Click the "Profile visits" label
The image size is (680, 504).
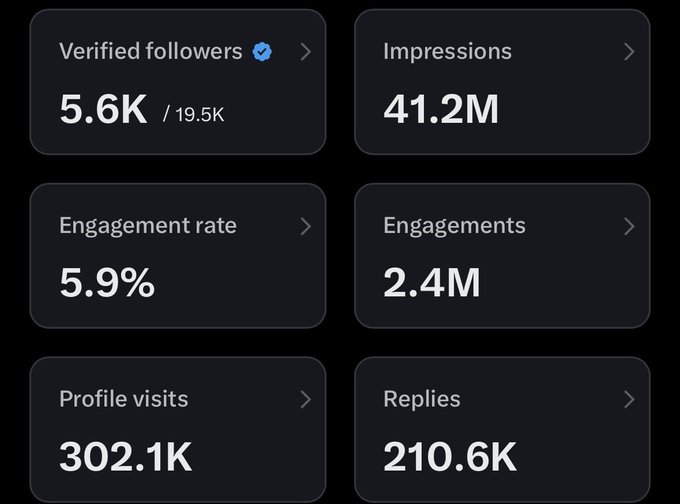point(123,400)
